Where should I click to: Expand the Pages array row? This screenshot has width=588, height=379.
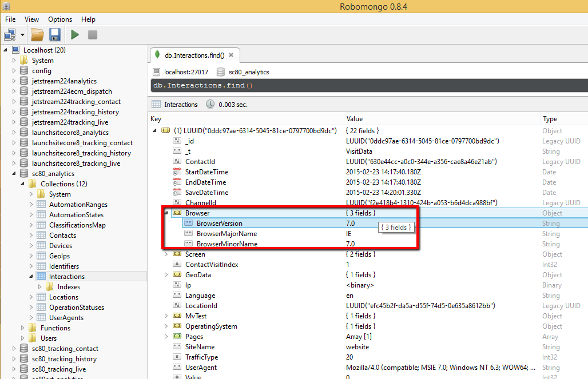tap(166, 337)
